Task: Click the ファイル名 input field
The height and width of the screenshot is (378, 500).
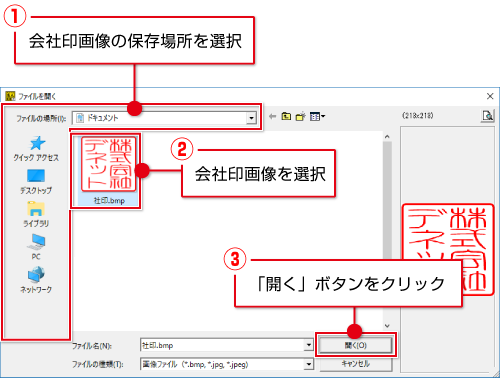Action: click(222, 345)
